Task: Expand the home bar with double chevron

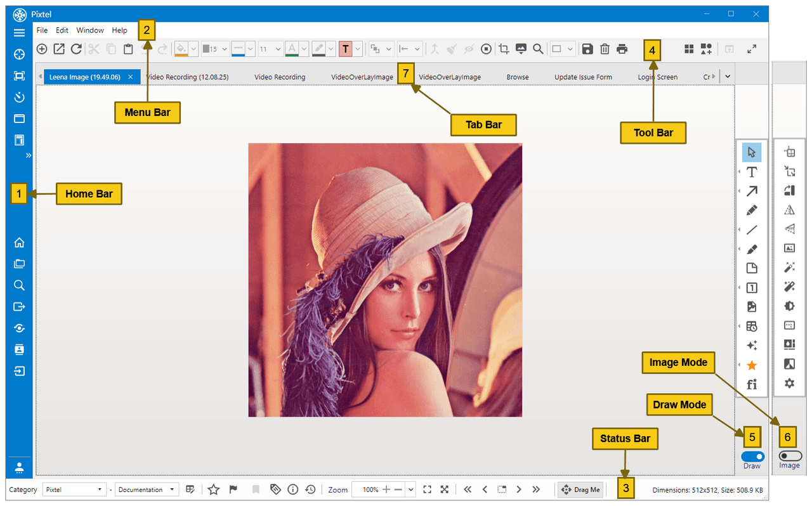Action: click(28, 155)
